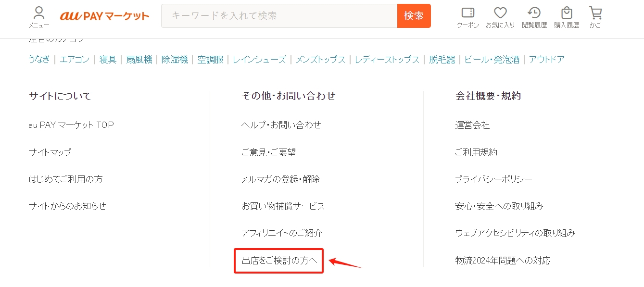
Task: Open purchase history bag icon
Action: tap(567, 17)
